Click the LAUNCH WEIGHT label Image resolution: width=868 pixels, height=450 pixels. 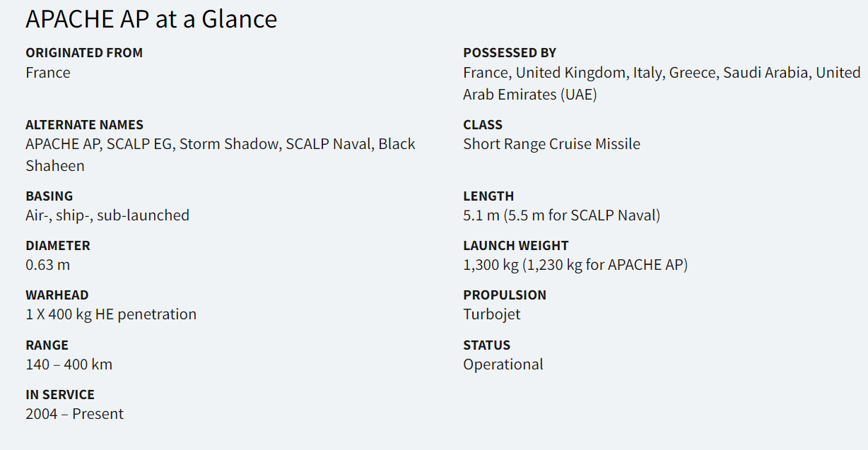(516, 246)
